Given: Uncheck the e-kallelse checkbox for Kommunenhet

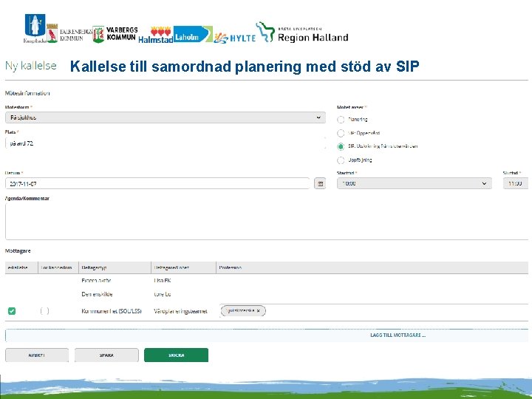Looking at the screenshot, I should tap(12, 311).
